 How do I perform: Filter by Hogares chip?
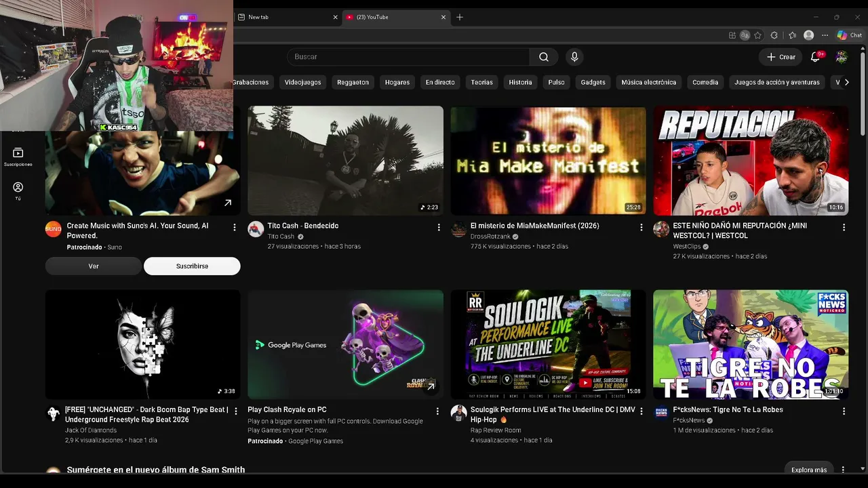(x=397, y=82)
